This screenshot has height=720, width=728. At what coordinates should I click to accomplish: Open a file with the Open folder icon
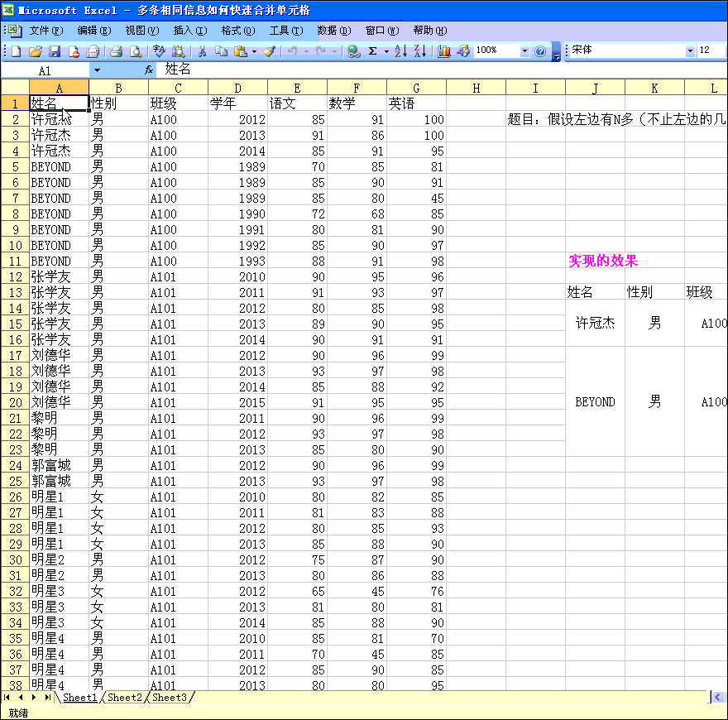(x=36, y=51)
